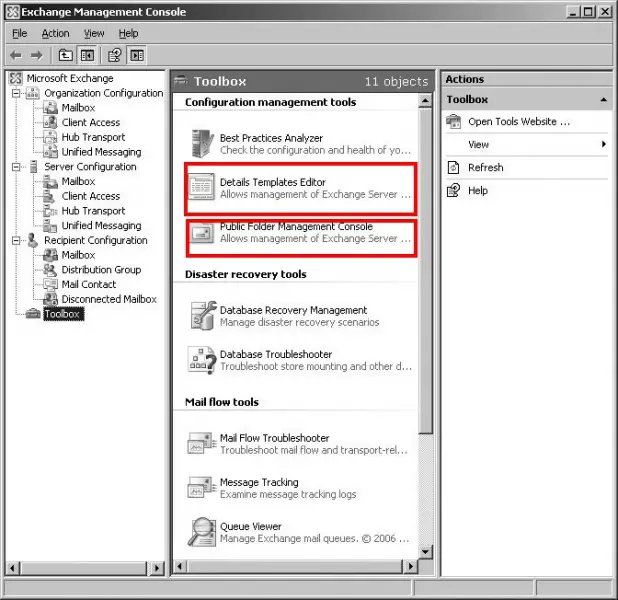Viewport: 618px width, 600px height.
Task: Click the Server Configuration label
Action: pyautogui.click(x=90, y=167)
